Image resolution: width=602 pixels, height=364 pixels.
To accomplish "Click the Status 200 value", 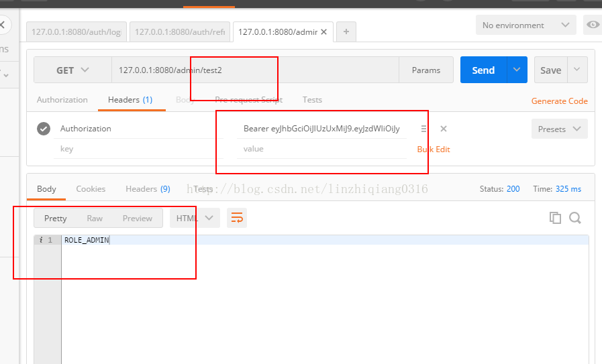I will point(513,189).
